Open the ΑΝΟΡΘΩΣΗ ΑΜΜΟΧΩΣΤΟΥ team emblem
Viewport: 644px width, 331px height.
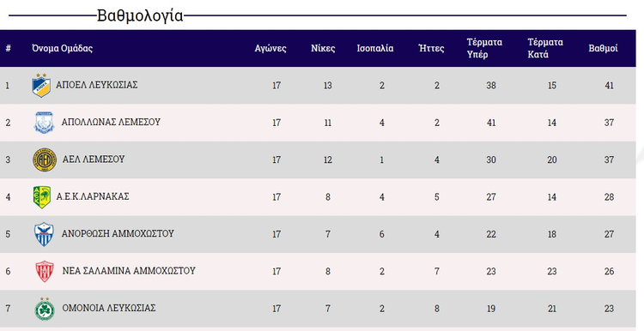(44, 234)
